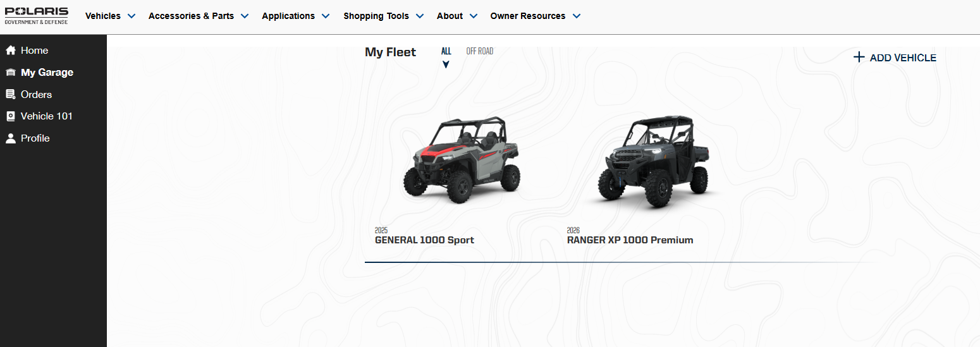This screenshot has width=980, height=347.
Task: Click the My Garage icon in sidebar
Action: (x=10, y=73)
